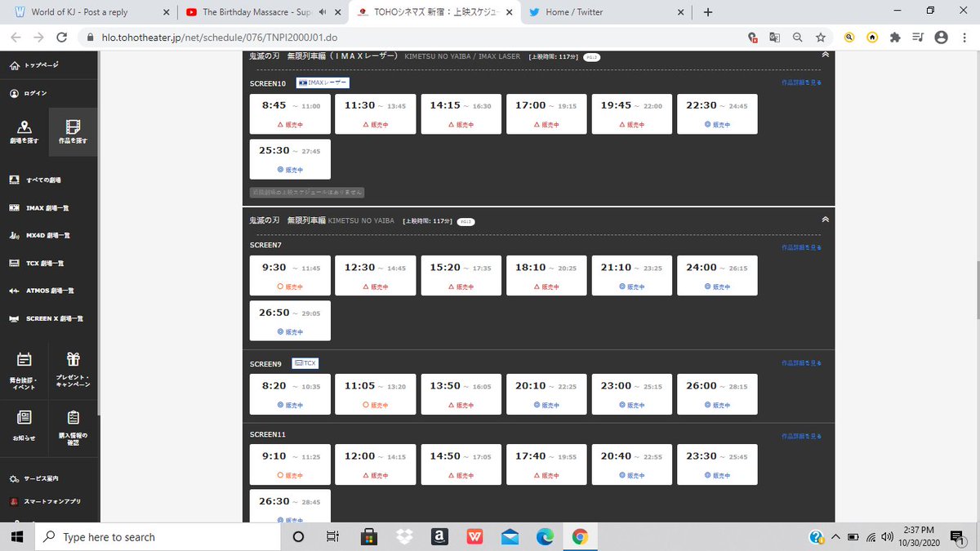Click the 作品詳細を見る link for SCREEN9
The height and width of the screenshot is (551, 980).
(x=801, y=362)
